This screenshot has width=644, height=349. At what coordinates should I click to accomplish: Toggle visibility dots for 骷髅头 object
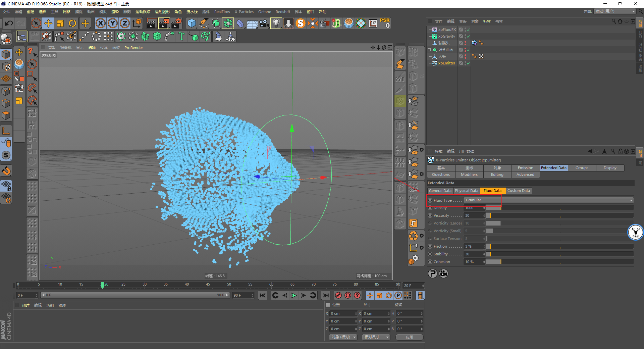tap(465, 43)
